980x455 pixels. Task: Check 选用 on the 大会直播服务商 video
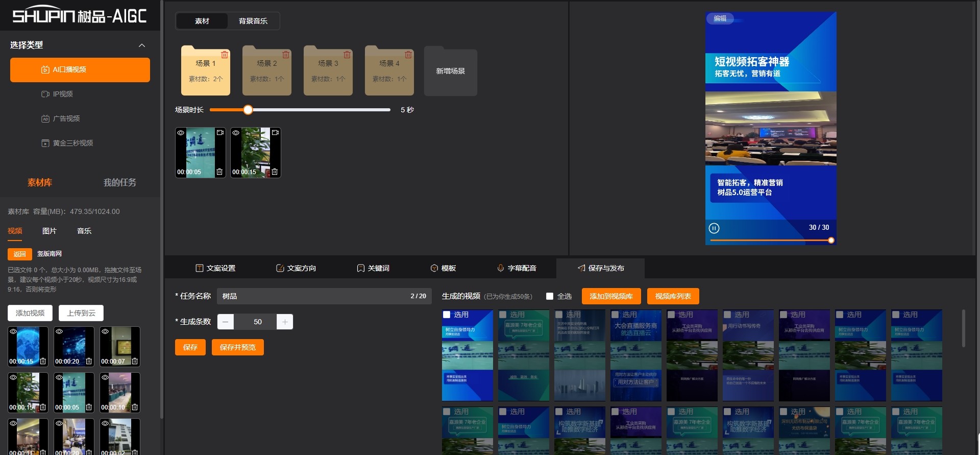(x=615, y=315)
